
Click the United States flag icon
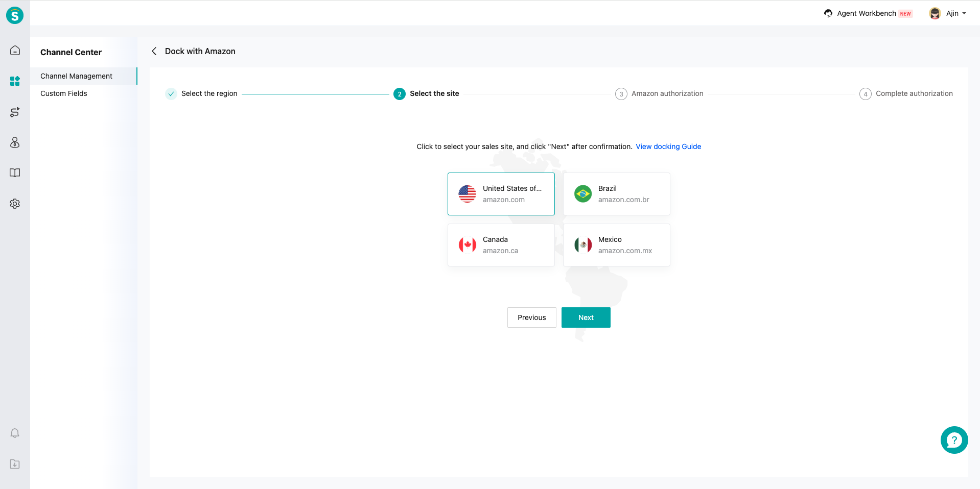pos(467,194)
